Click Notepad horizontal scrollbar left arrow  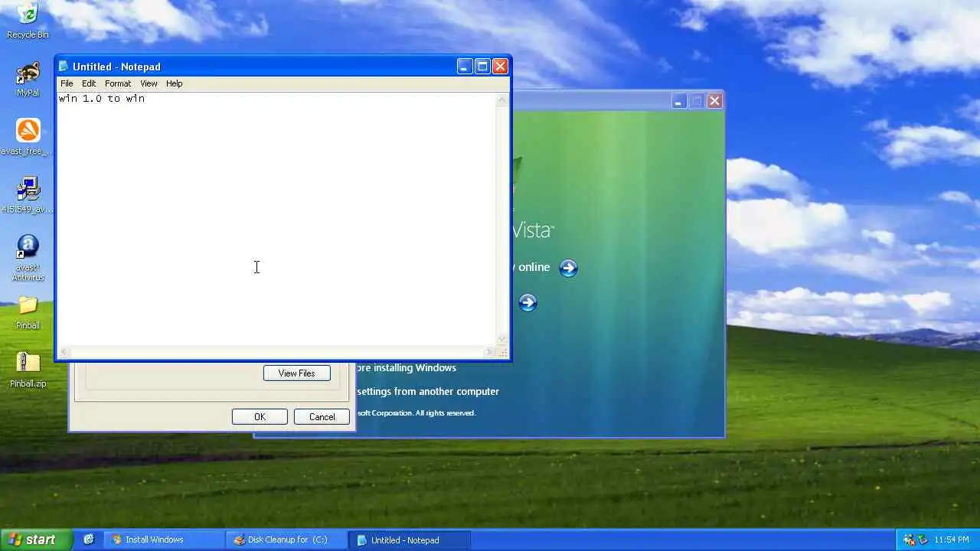pyautogui.click(x=64, y=352)
